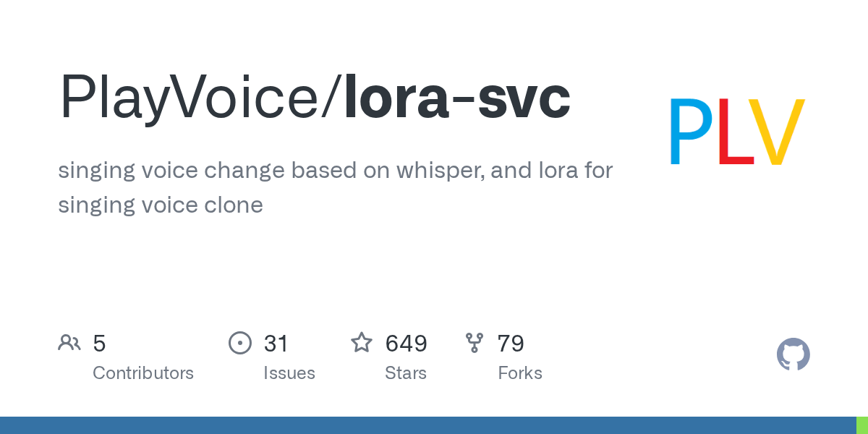The height and width of the screenshot is (434, 868).
Task: Click the Contributors people icon
Action: click(69, 343)
